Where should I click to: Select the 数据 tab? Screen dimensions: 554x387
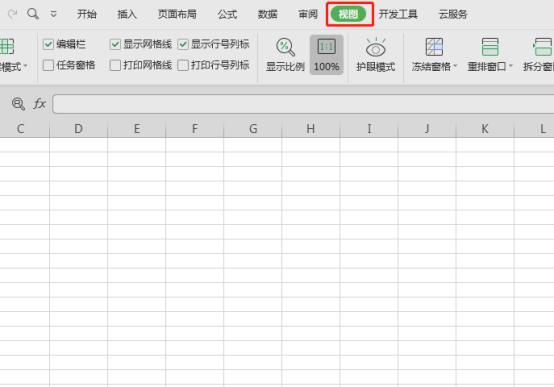267,14
